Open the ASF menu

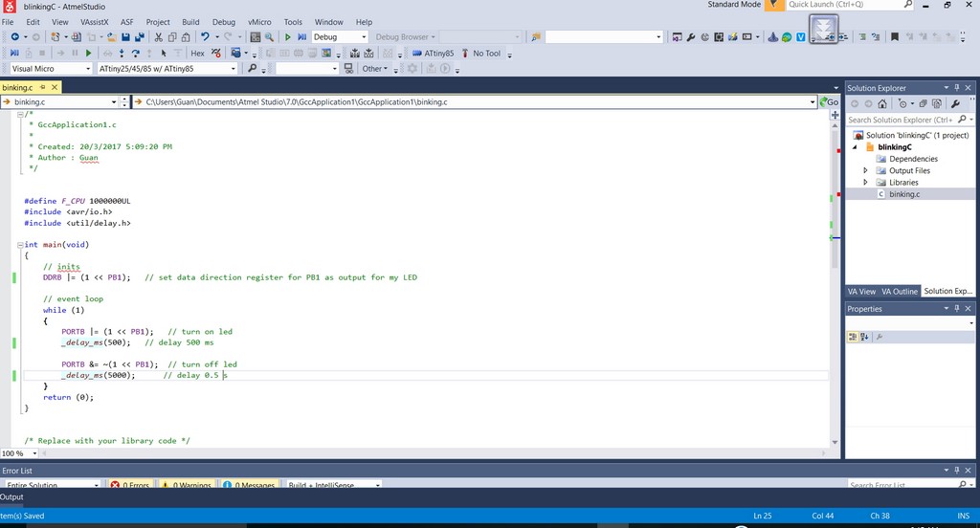click(127, 22)
